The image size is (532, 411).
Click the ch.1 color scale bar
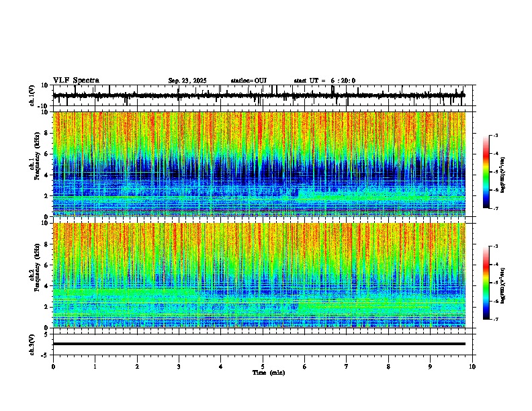coord(486,172)
